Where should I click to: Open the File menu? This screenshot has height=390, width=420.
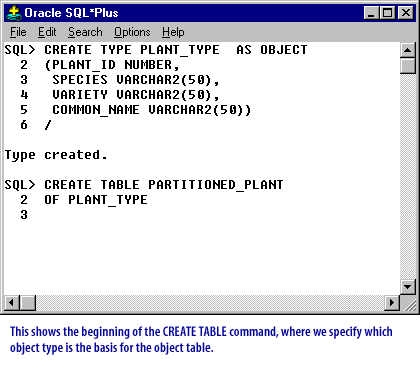click(18, 32)
